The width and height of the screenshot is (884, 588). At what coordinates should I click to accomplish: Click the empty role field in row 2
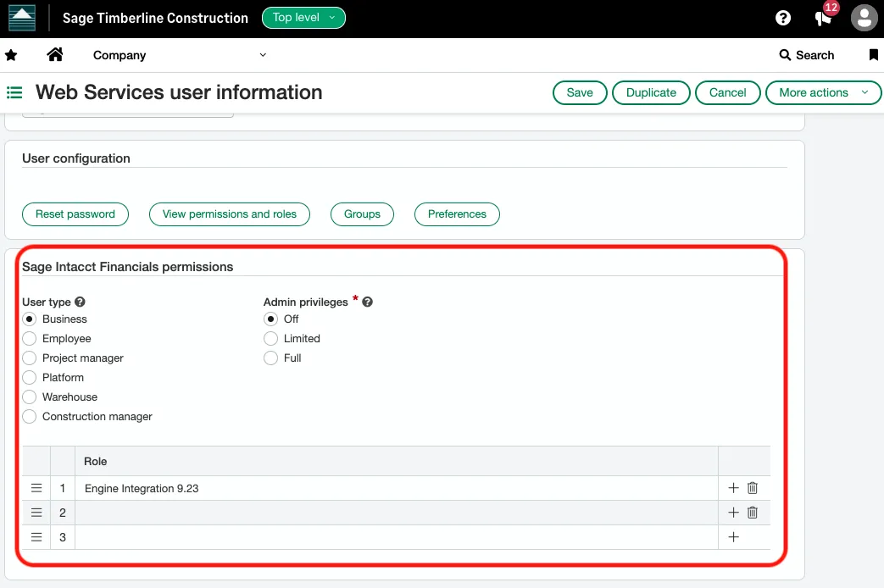point(397,513)
